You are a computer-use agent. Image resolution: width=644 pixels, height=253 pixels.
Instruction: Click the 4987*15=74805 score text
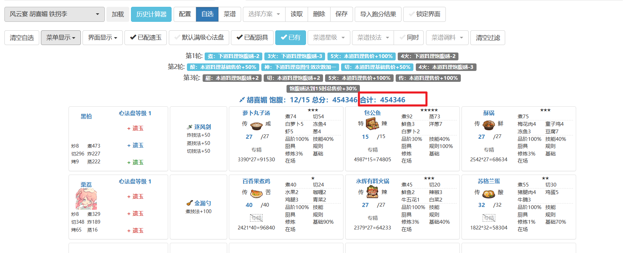pyautogui.click(x=372, y=159)
